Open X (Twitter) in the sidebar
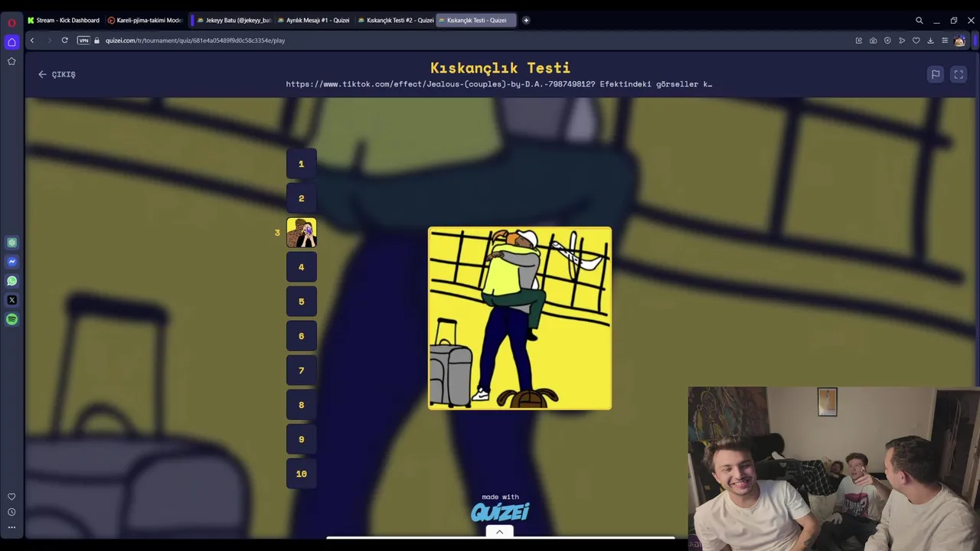This screenshot has width=980, height=551. (11, 300)
